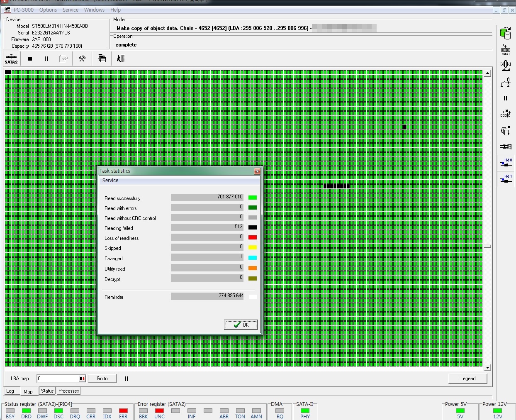The width and height of the screenshot is (516, 420).
Task: Click the Reading failed value 513
Action: [207, 227]
